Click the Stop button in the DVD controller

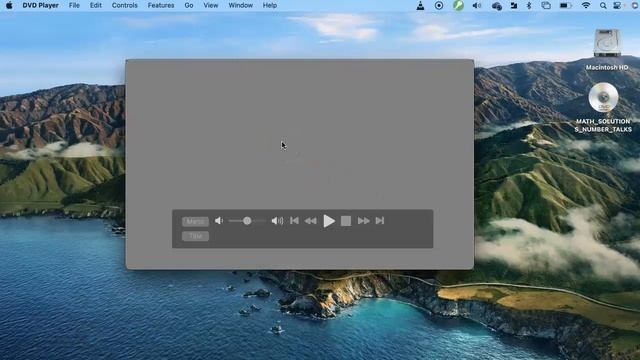click(346, 221)
